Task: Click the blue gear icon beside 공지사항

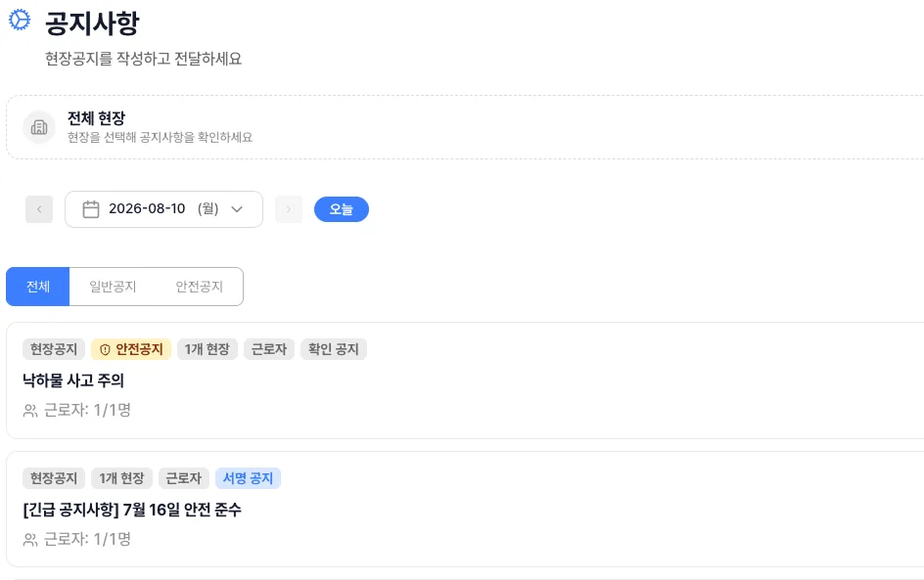Action: [x=20, y=20]
